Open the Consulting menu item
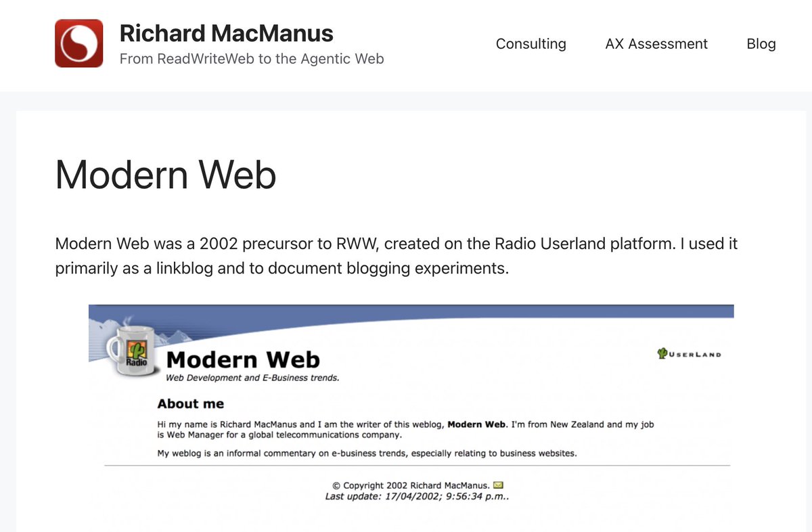The image size is (812, 532). pyautogui.click(x=531, y=43)
